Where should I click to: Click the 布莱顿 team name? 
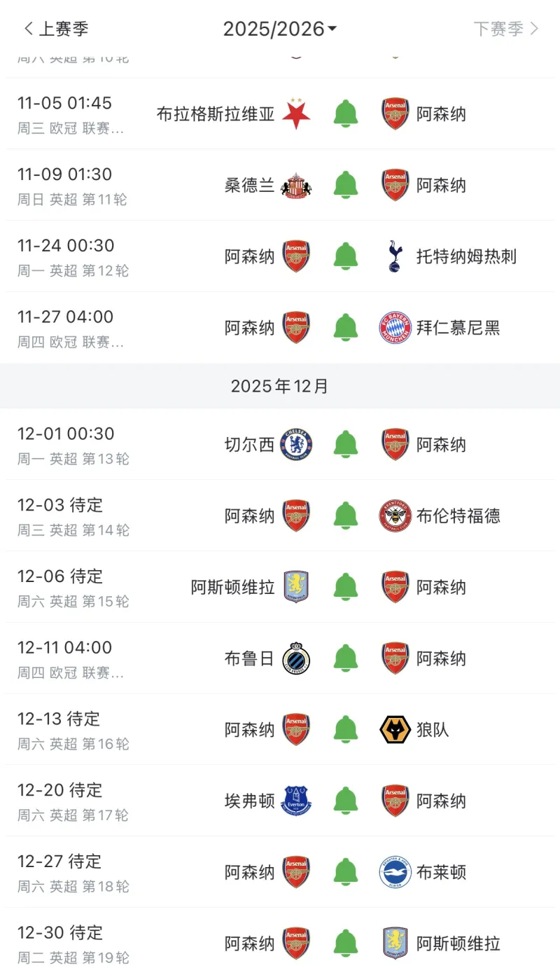(x=441, y=872)
